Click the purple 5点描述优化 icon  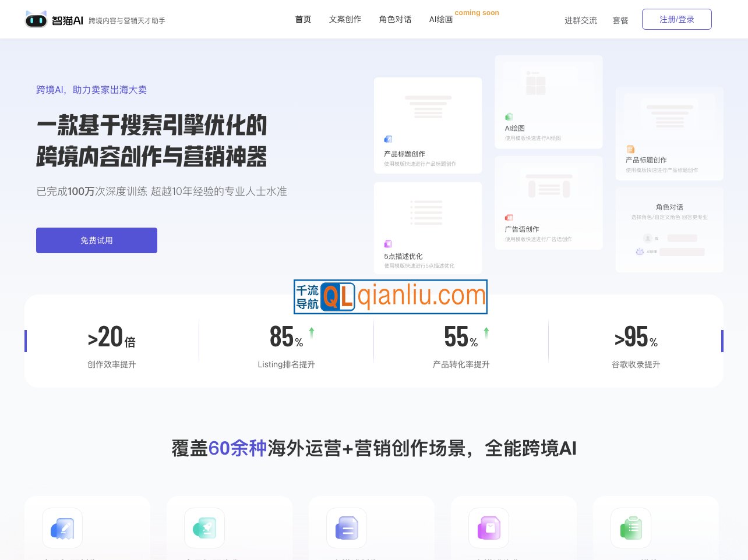pyautogui.click(x=388, y=244)
